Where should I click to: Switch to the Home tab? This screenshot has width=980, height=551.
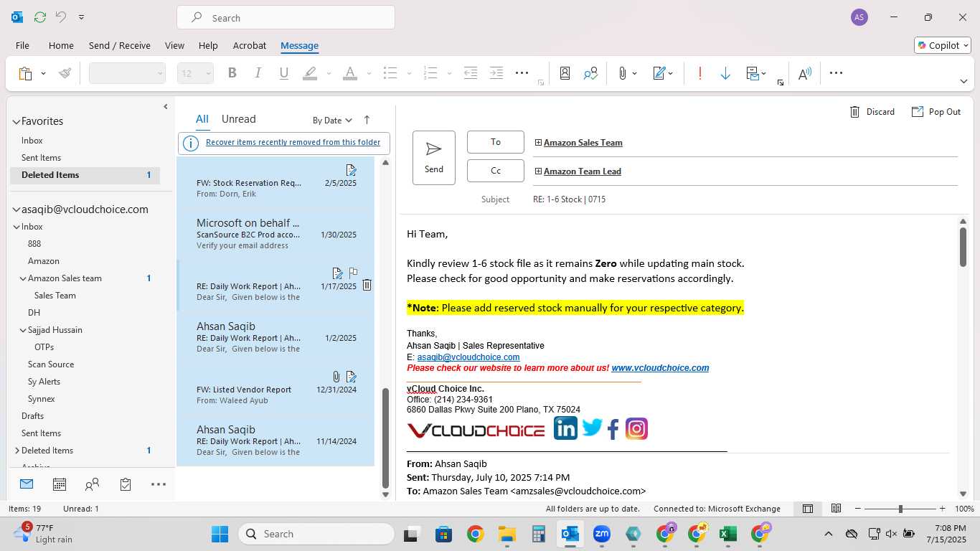pyautogui.click(x=61, y=45)
